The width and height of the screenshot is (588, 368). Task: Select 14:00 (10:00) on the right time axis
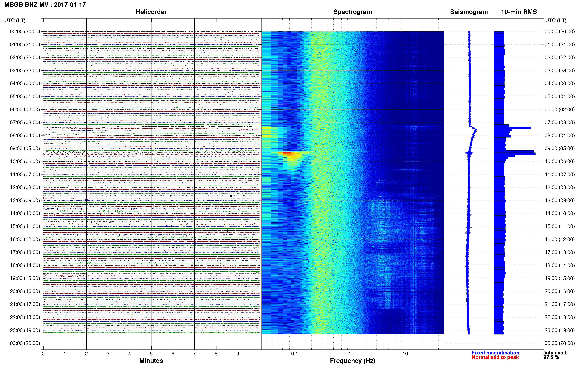(x=560, y=213)
